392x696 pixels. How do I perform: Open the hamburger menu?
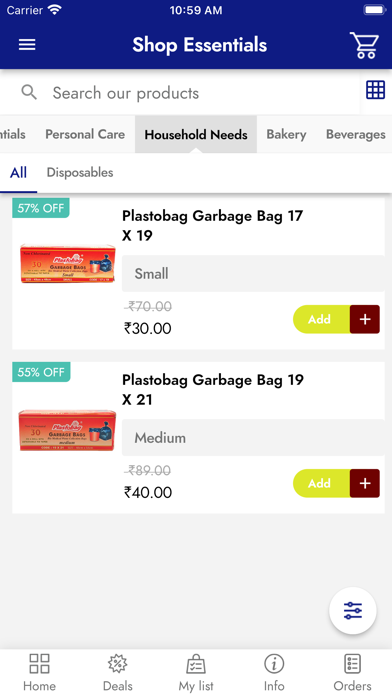pos(27,44)
